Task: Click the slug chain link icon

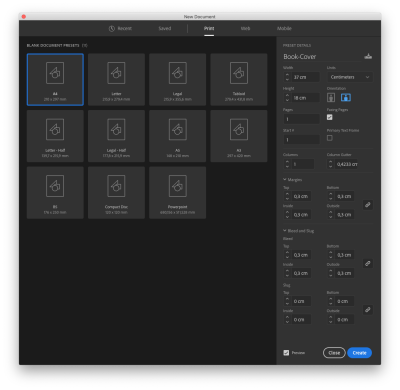Action: coord(368,310)
